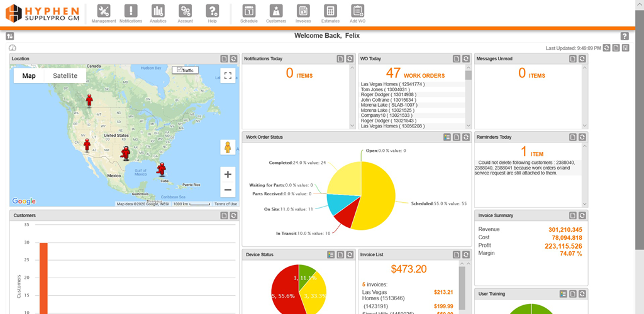Click the rightmost icon after Last Updated

(625, 48)
